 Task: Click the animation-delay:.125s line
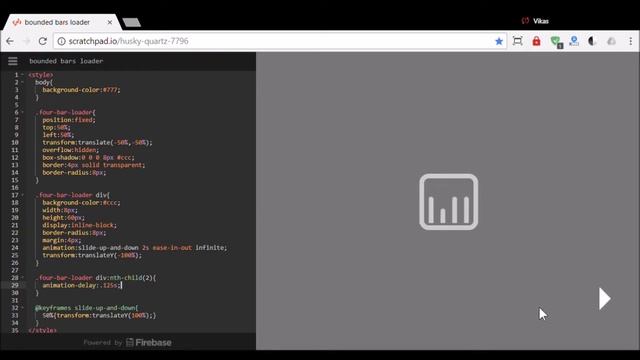tap(81, 285)
